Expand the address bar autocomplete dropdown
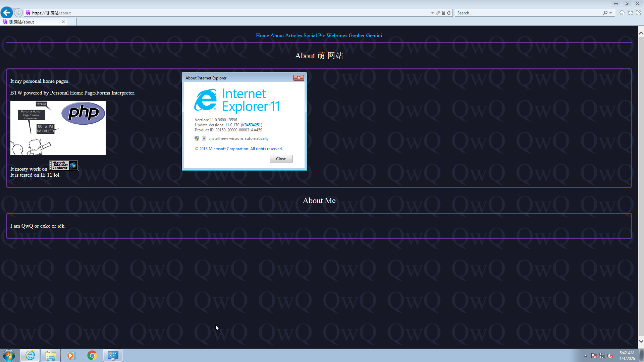 pyautogui.click(x=432, y=13)
